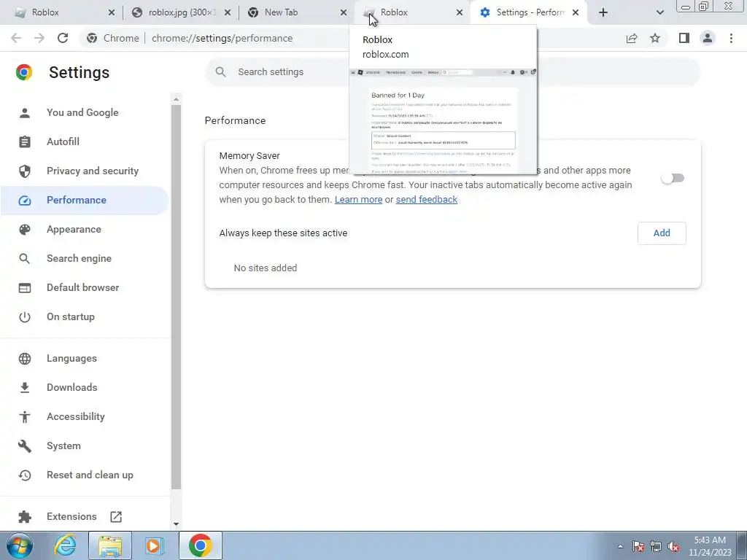This screenshot has width=747, height=560.
Task: Click the Performance section heading
Action: [236, 120]
